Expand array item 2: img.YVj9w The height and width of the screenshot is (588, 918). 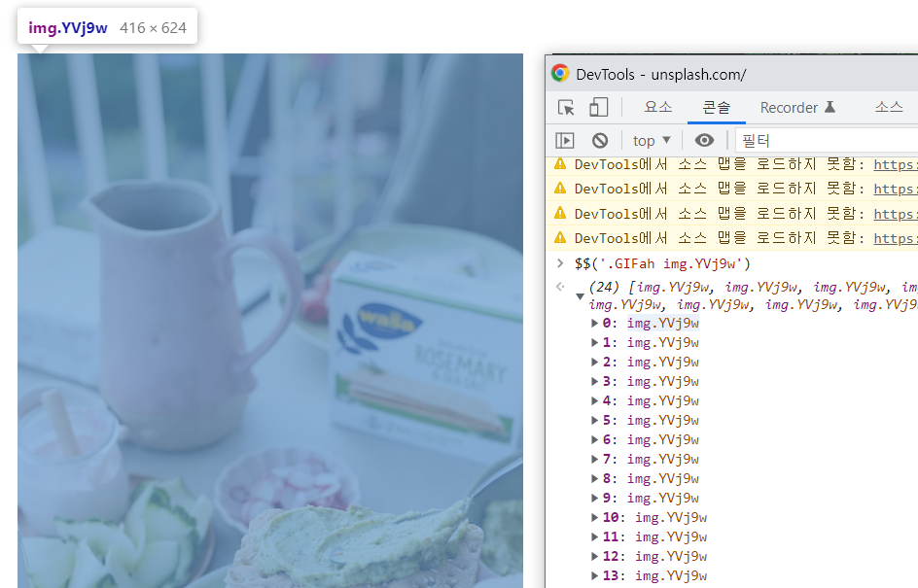point(594,363)
